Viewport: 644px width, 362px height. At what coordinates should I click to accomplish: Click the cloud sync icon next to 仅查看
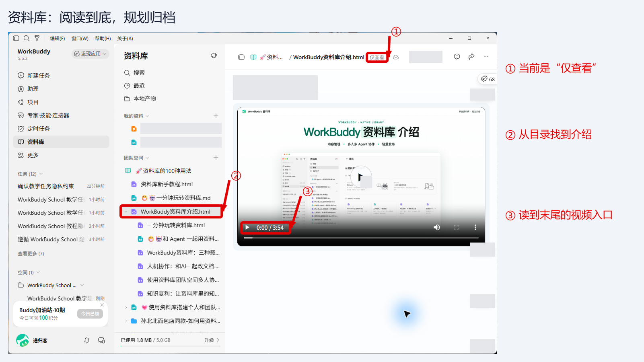click(x=396, y=57)
